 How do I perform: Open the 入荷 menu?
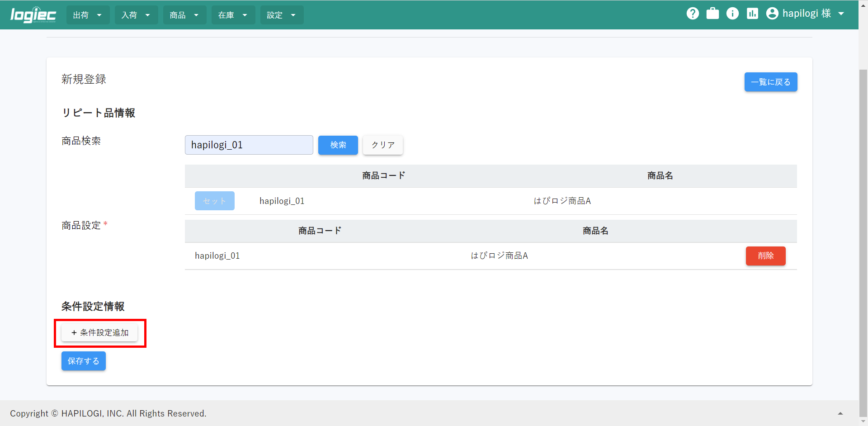pyautogui.click(x=137, y=15)
